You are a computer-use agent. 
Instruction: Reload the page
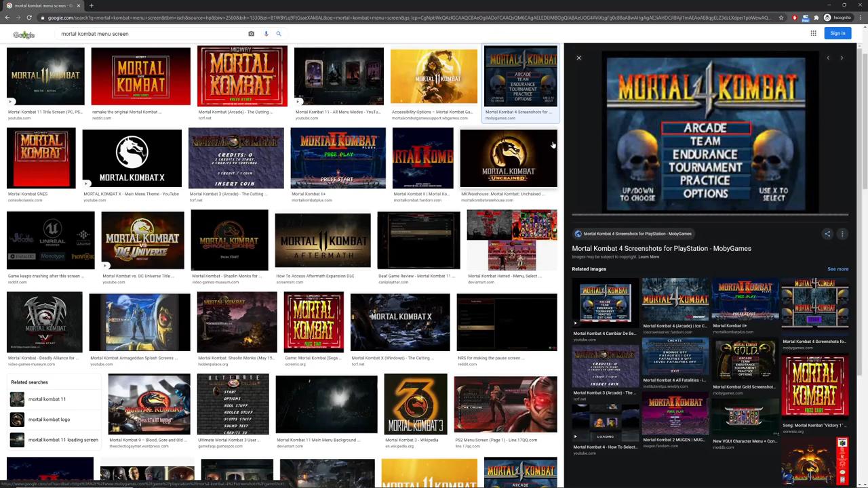[29, 18]
